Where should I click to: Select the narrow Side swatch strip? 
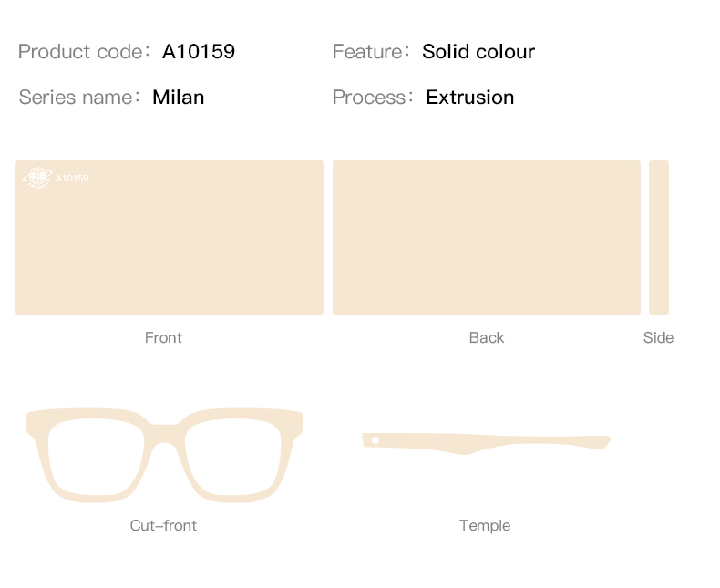tap(659, 238)
